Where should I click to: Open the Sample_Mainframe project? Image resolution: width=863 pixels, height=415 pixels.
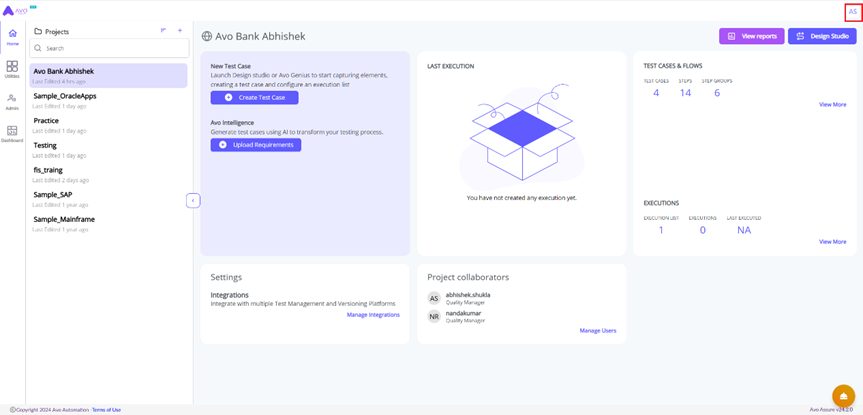pos(64,219)
